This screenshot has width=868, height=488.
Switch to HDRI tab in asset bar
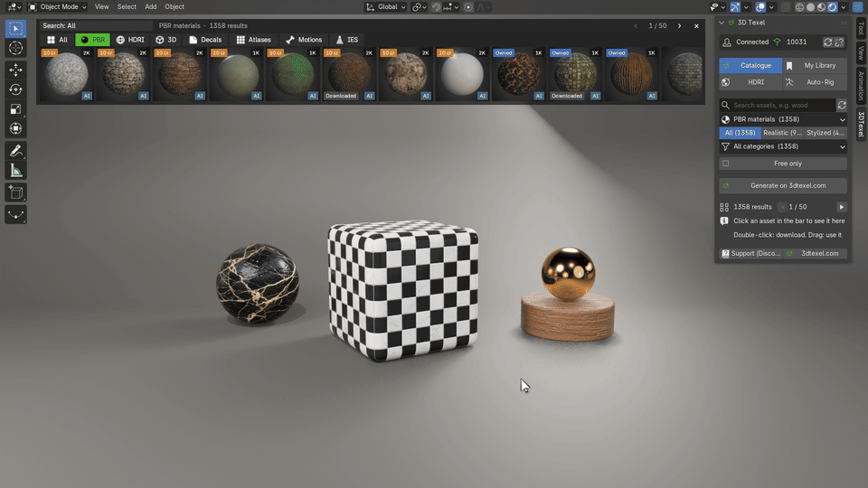click(x=130, y=40)
